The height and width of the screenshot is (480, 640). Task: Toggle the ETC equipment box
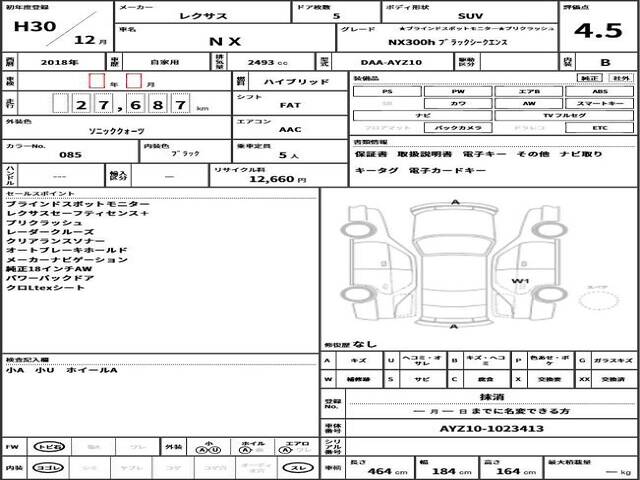(x=600, y=129)
